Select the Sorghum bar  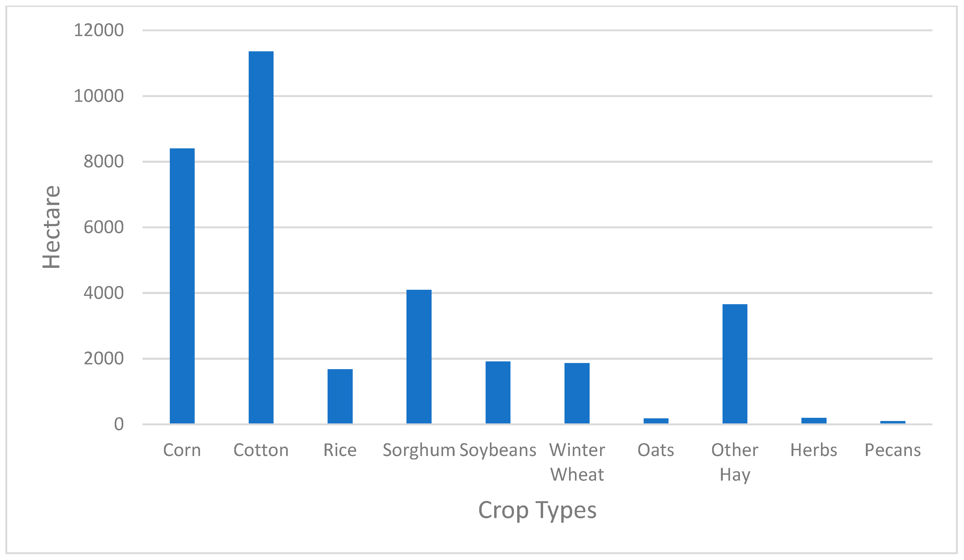tap(419, 357)
